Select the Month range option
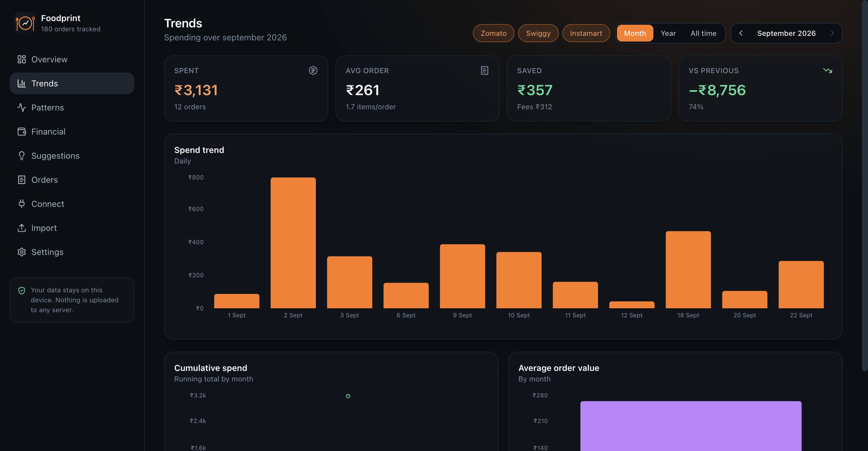868x451 pixels. (x=635, y=33)
